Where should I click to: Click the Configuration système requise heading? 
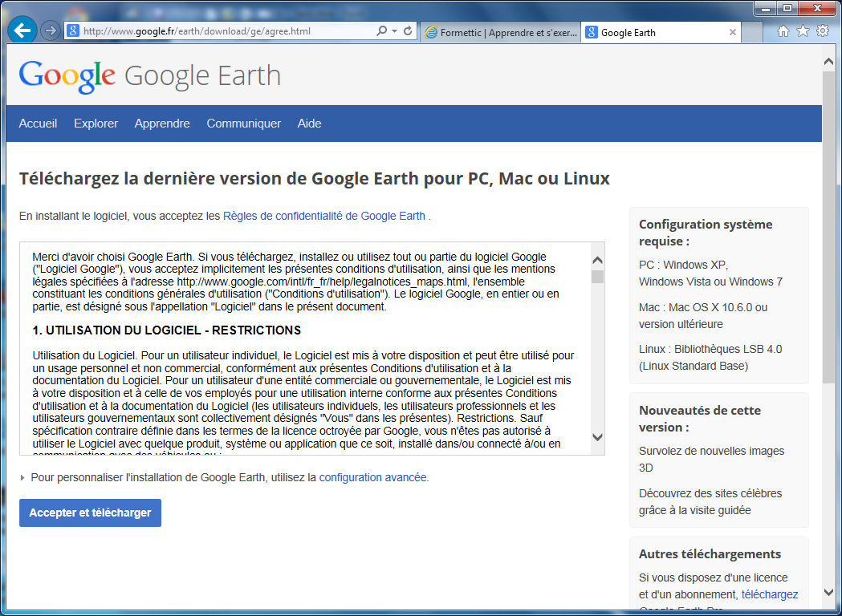pos(706,233)
